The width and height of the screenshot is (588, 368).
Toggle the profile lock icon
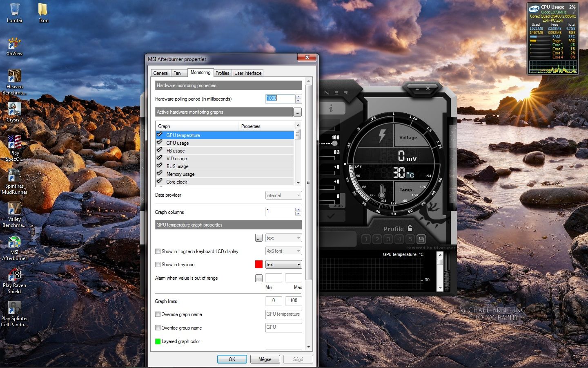tap(410, 229)
